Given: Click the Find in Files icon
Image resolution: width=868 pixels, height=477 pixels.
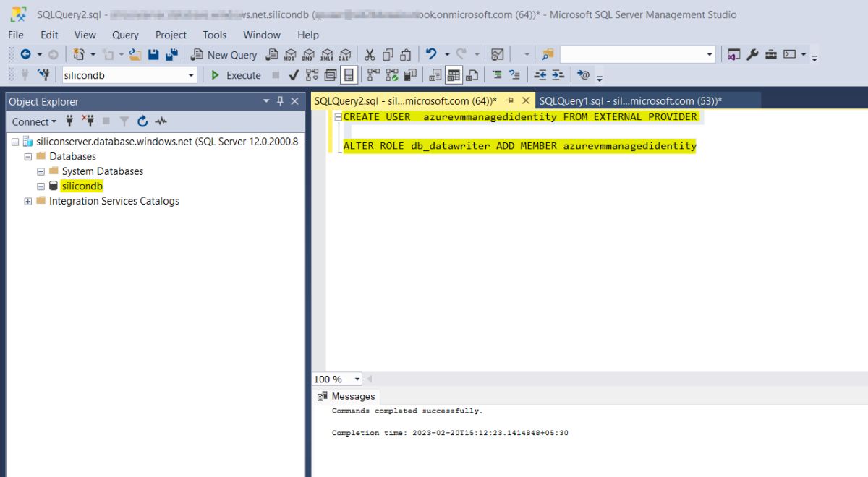Looking at the screenshot, I should tap(547, 54).
